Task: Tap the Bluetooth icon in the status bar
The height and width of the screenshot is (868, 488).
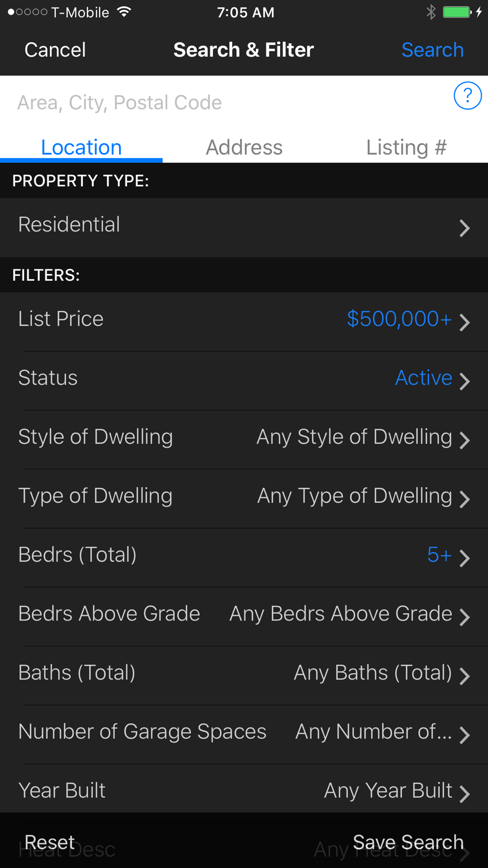Action: click(430, 12)
